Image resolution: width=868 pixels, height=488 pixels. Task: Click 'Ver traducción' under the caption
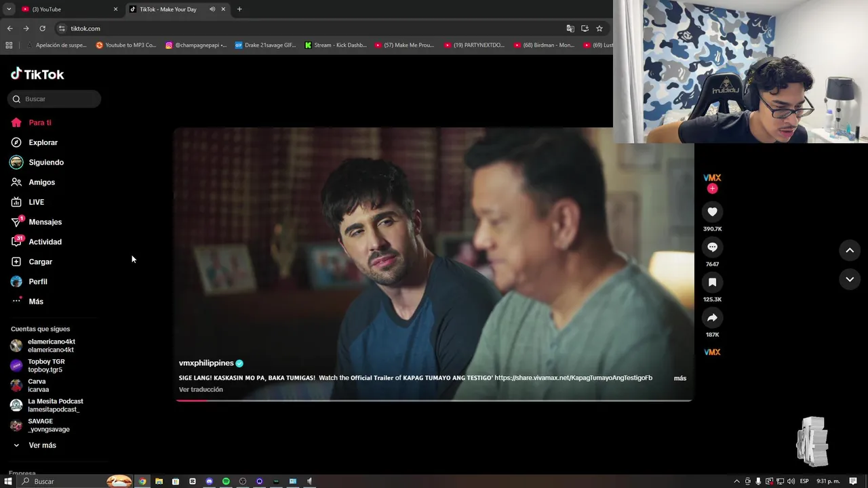point(201,390)
